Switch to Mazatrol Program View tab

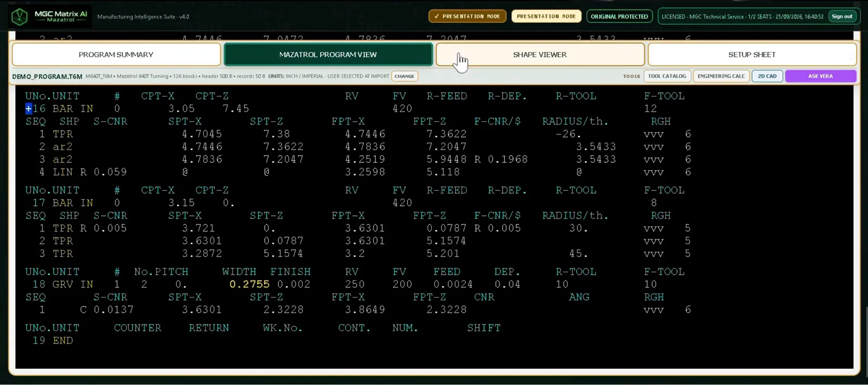[328, 54]
